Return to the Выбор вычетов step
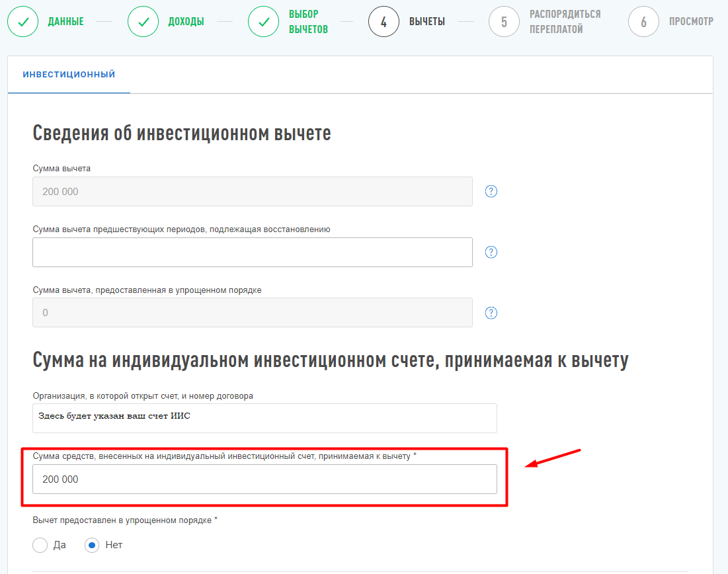The width and height of the screenshot is (728, 574). click(x=264, y=22)
